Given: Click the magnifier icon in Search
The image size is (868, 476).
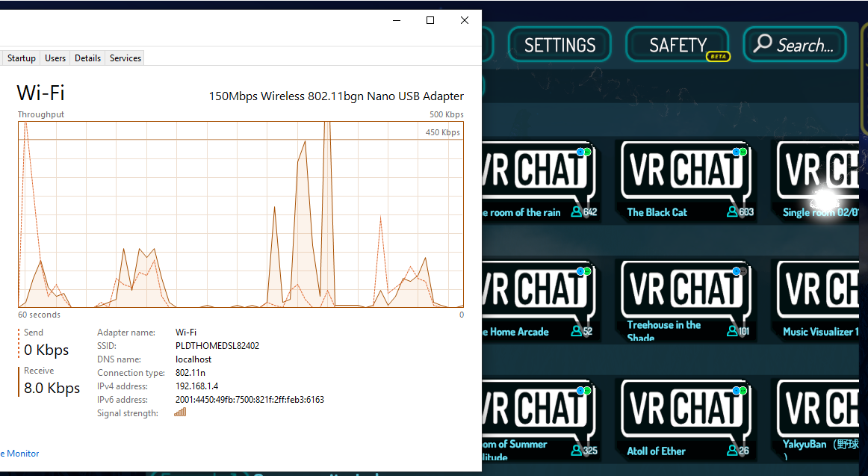Looking at the screenshot, I should [763, 43].
